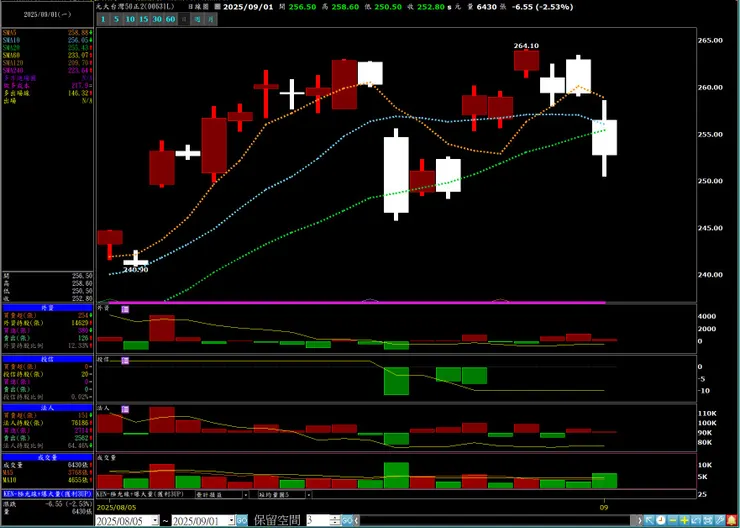Click the plus zoom-in icon
The image size is (740, 528).
click(685, 520)
